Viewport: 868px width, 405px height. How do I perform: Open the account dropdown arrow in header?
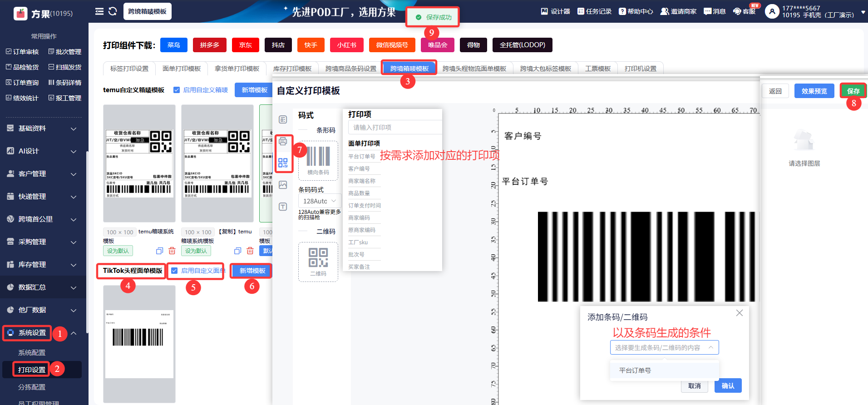[863, 12]
